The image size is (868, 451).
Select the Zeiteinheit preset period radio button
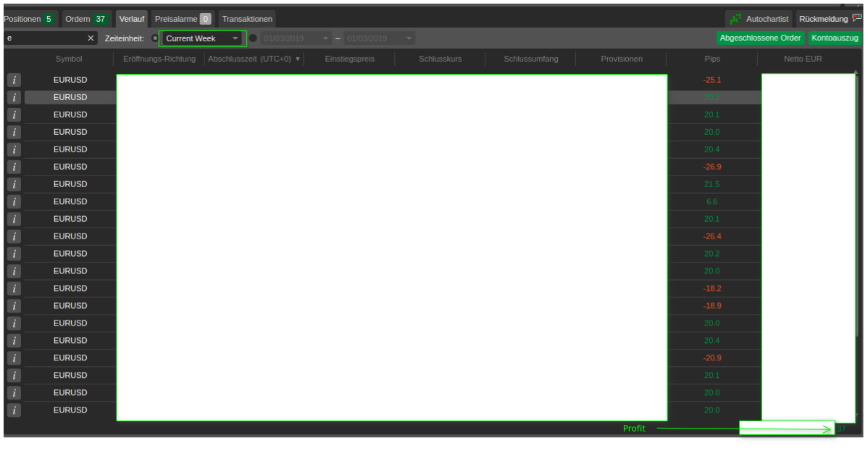point(155,38)
